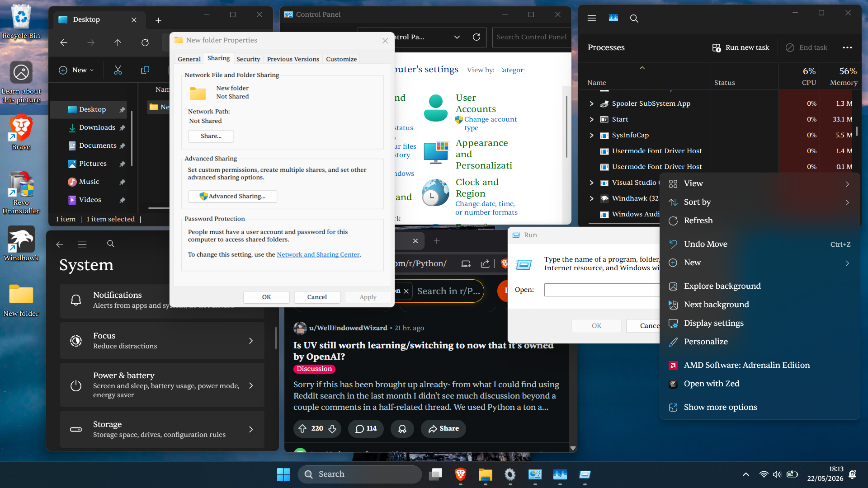This screenshot has height=488, width=868.
Task: Open Task Manager hamburger navigation menu
Action: point(592,18)
